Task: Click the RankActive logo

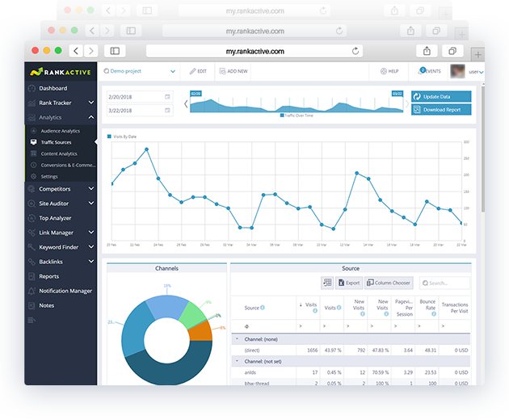Action: point(61,72)
